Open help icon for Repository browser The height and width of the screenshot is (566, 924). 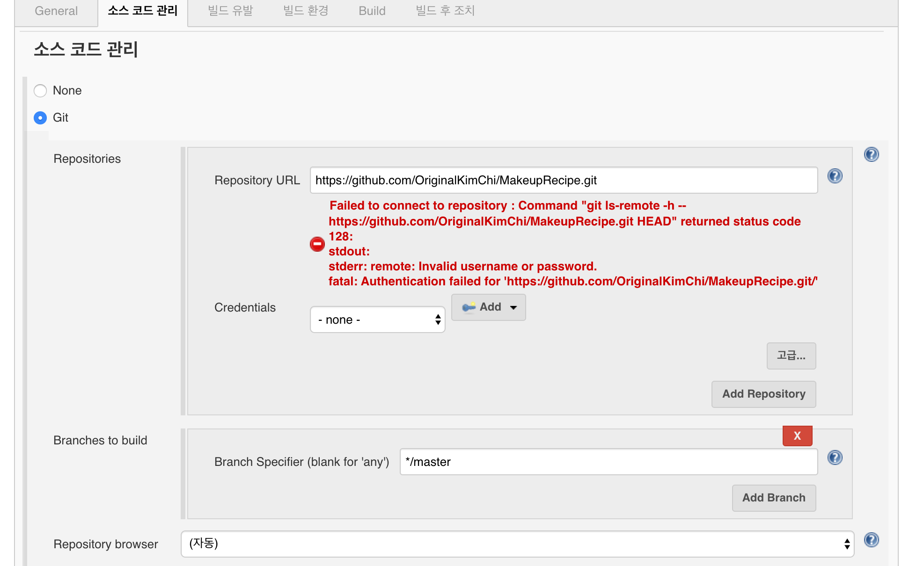click(871, 540)
